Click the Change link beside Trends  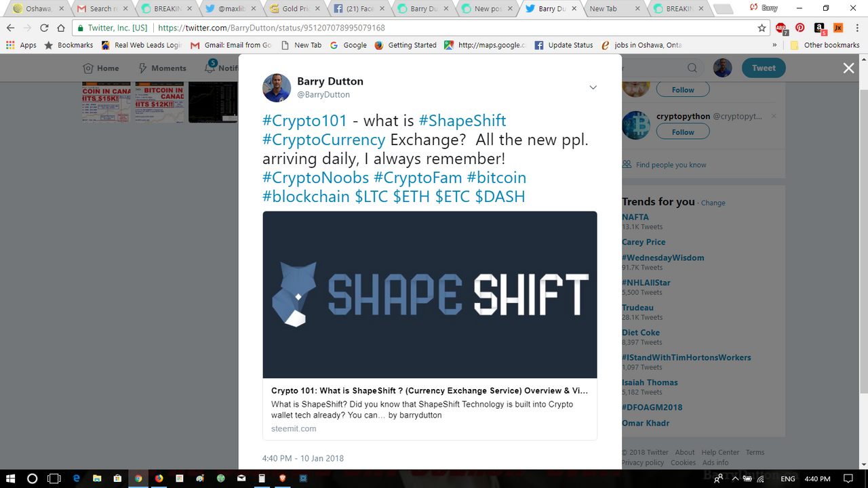713,203
